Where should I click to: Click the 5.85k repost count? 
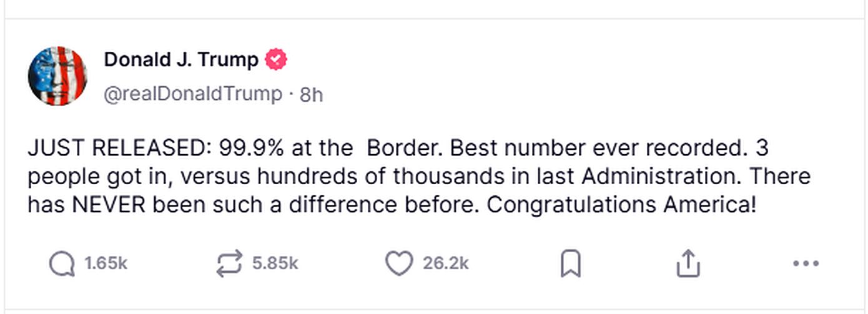coord(275,264)
